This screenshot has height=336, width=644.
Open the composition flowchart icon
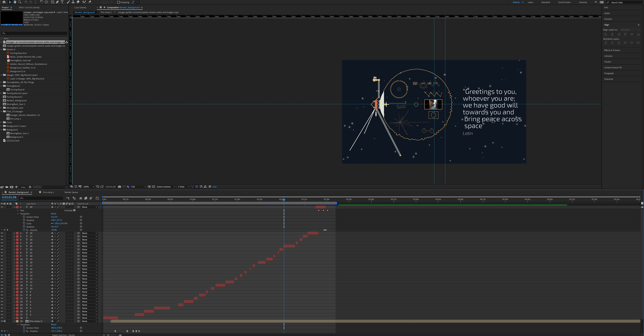tap(205, 187)
